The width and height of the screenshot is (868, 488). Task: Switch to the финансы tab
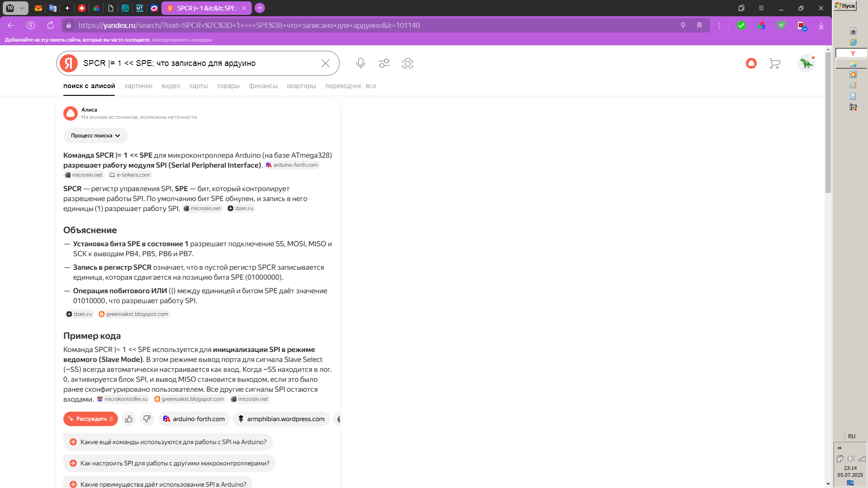point(263,86)
